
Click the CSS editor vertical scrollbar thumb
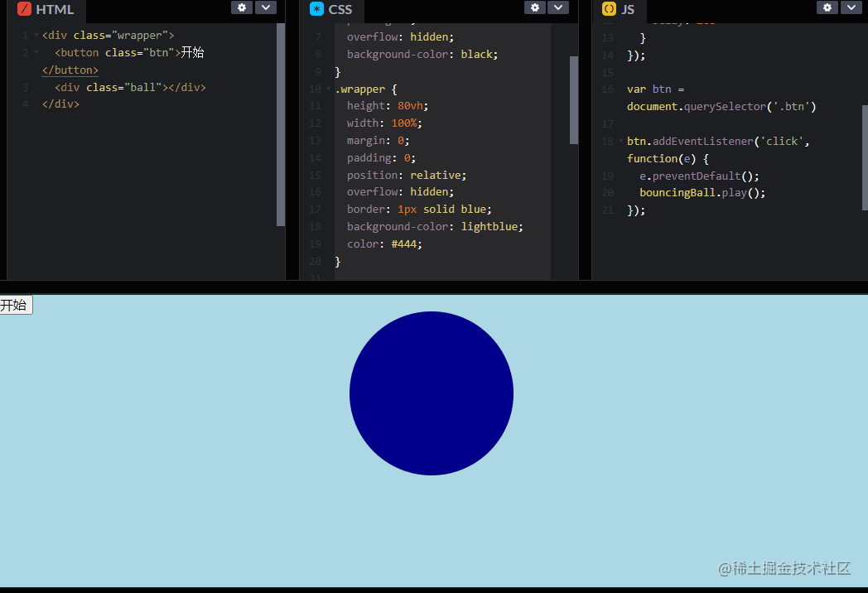coord(573,100)
